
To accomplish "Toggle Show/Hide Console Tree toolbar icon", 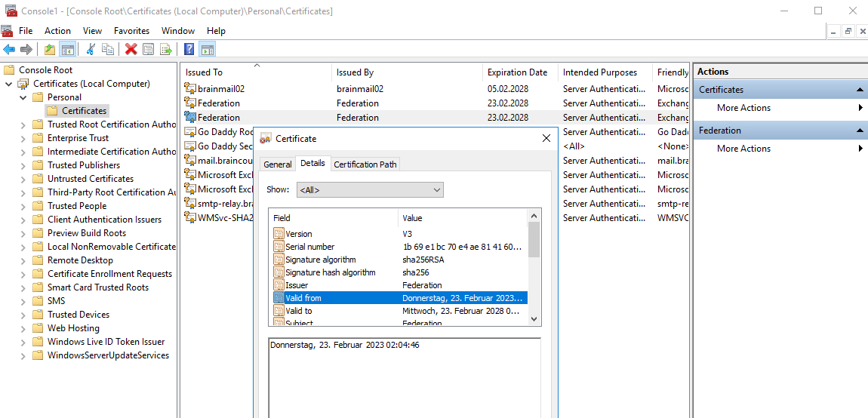I will [67, 49].
